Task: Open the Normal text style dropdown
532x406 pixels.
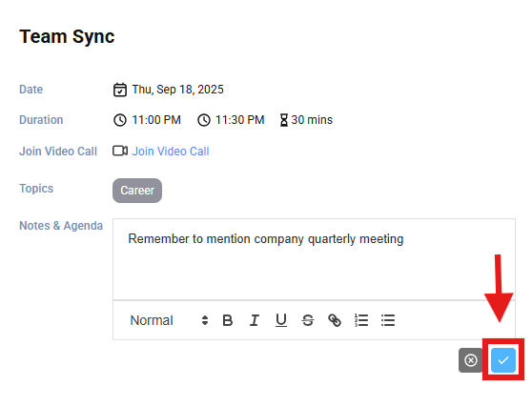Action: coord(170,320)
